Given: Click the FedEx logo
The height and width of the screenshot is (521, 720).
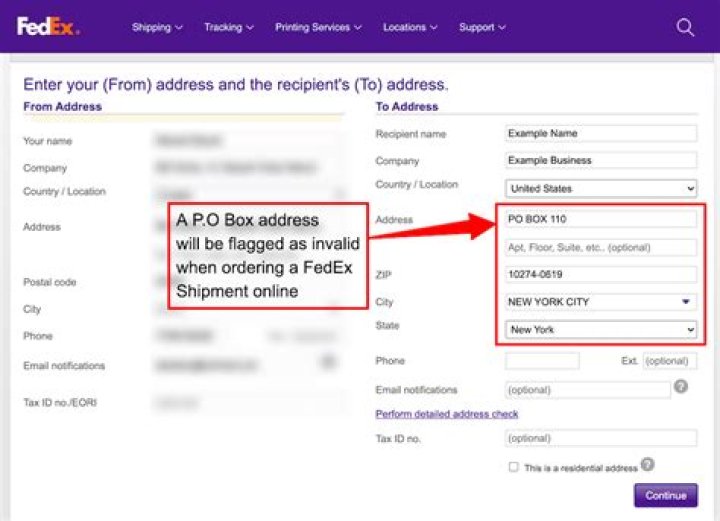Looking at the screenshot, I should coord(47,27).
